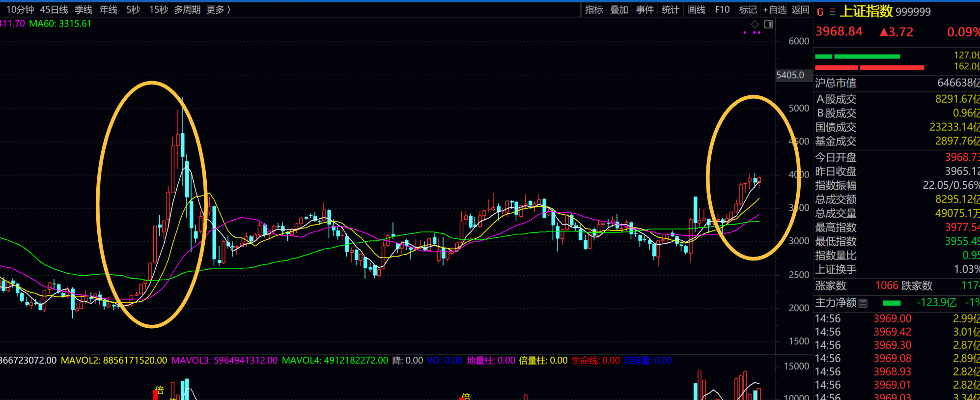
Task: Open the 指标 indicator menu
Action: tap(594, 10)
